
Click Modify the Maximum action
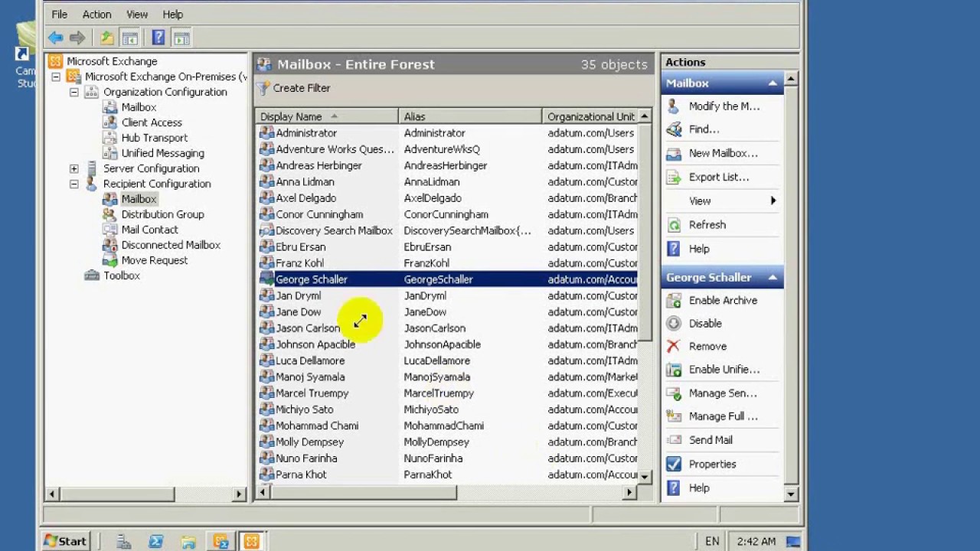(x=724, y=106)
